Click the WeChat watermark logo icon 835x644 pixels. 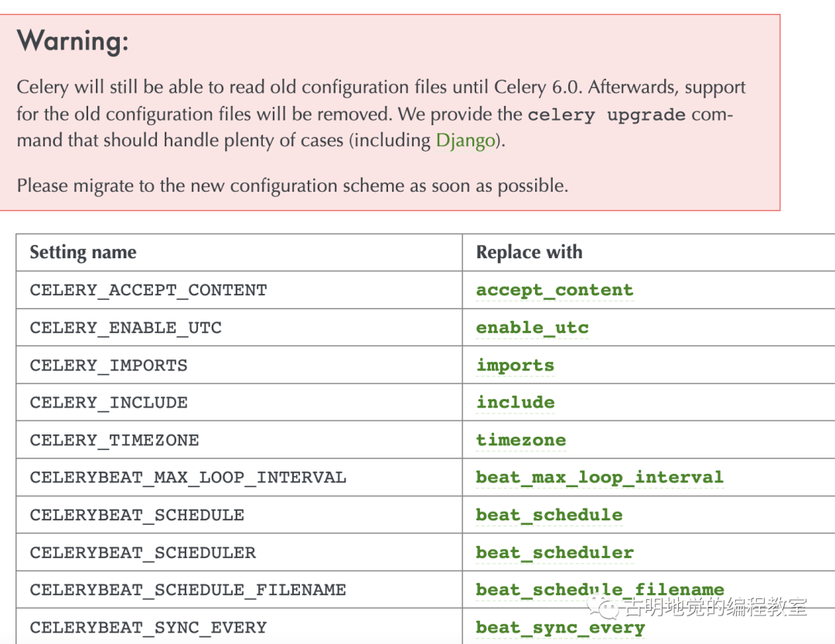(602, 607)
